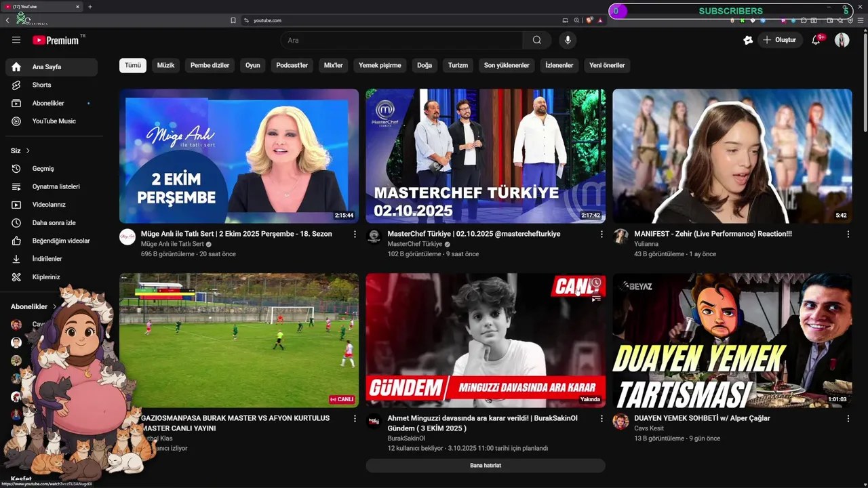The width and height of the screenshot is (868, 488).
Task: Select the Tümü filter chip
Action: [133, 65]
